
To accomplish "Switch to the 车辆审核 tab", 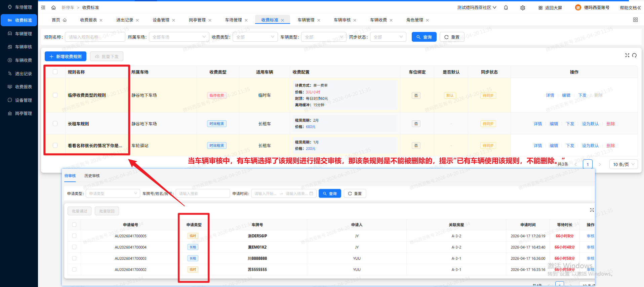I will click(342, 20).
